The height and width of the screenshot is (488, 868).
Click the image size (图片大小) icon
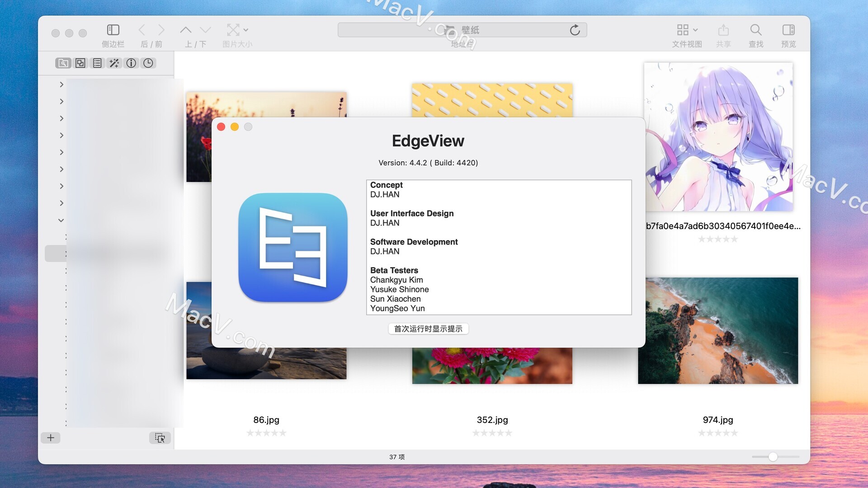(233, 30)
